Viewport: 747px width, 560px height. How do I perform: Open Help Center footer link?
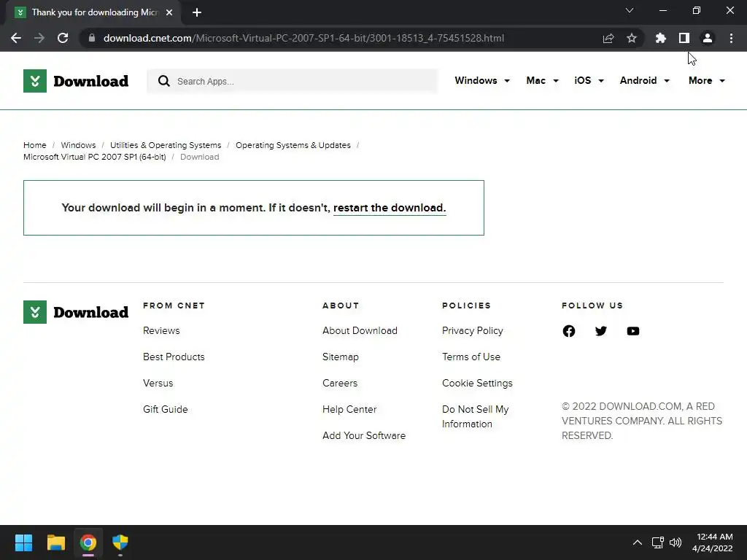349,409
